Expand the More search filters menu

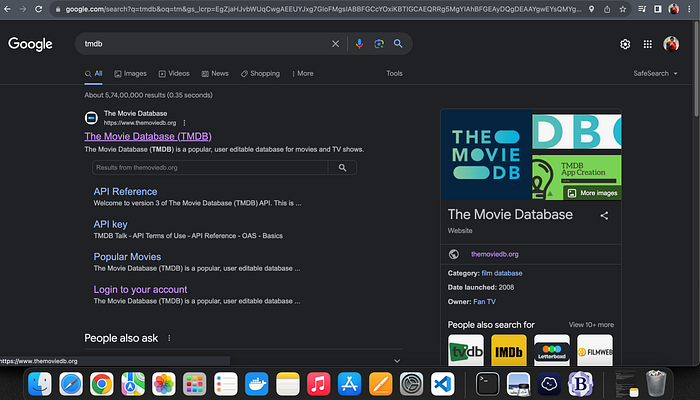pos(303,74)
